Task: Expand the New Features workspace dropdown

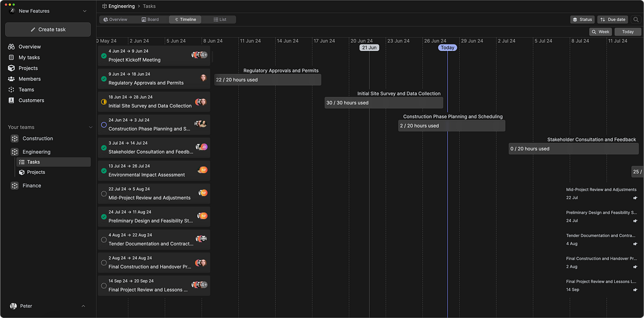Action: click(85, 11)
